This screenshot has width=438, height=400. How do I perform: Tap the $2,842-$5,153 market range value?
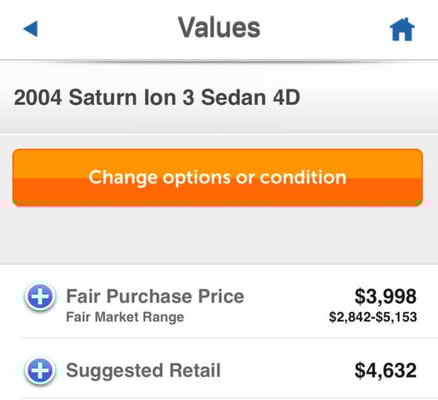pyautogui.click(x=373, y=317)
